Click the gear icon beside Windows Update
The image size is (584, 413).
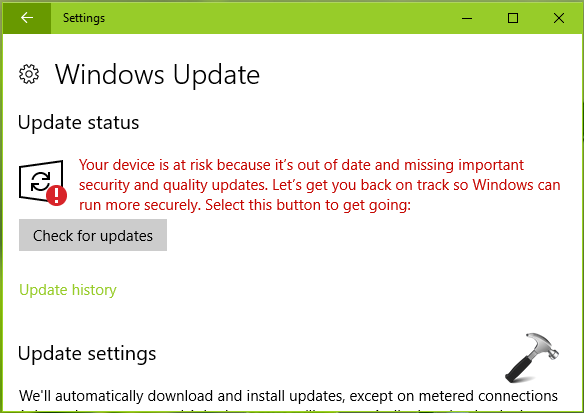pyautogui.click(x=29, y=74)
